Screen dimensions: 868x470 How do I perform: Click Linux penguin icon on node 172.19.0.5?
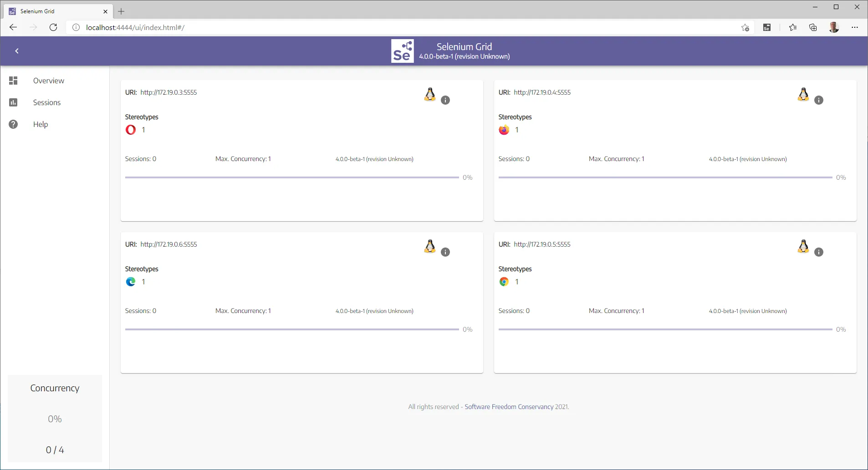click(803, 246)
